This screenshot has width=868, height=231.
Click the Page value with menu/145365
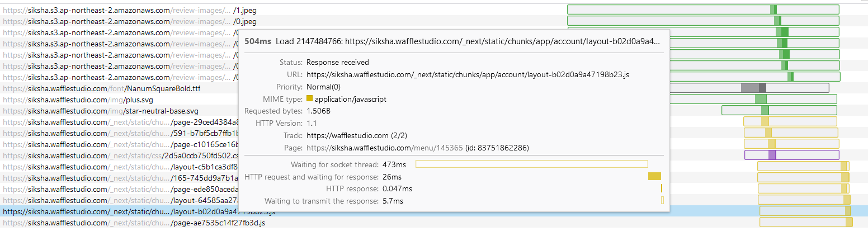[418, 148]
